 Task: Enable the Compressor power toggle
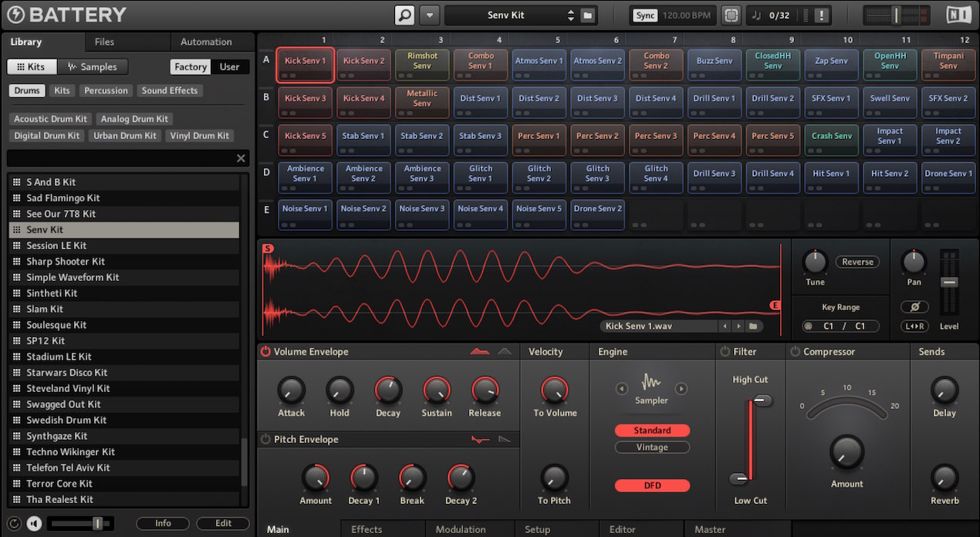coord(795,352)
